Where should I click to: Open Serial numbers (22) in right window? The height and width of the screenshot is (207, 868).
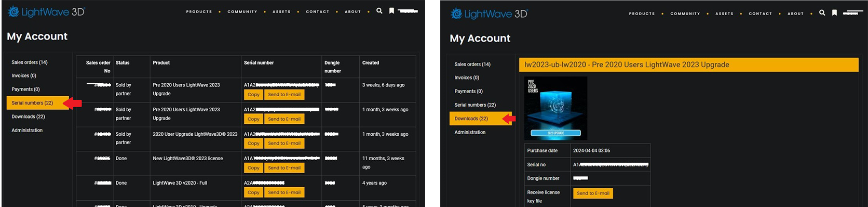[x=475, y=105]
